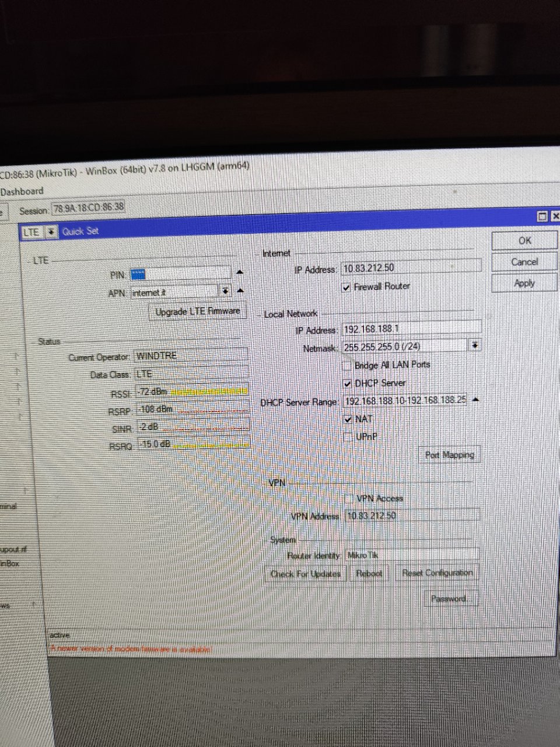Open the LTE Quick Set mode dropdown
Screen dimensions: 560x747
(x=51, y=232)
